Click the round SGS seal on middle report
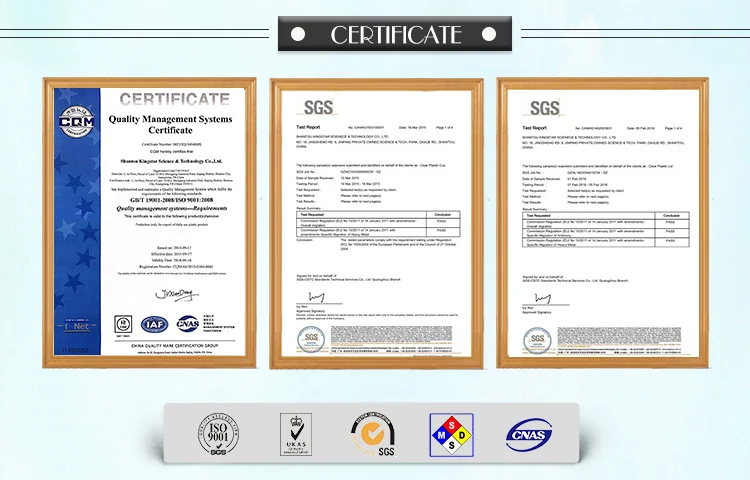 point(311,339)
